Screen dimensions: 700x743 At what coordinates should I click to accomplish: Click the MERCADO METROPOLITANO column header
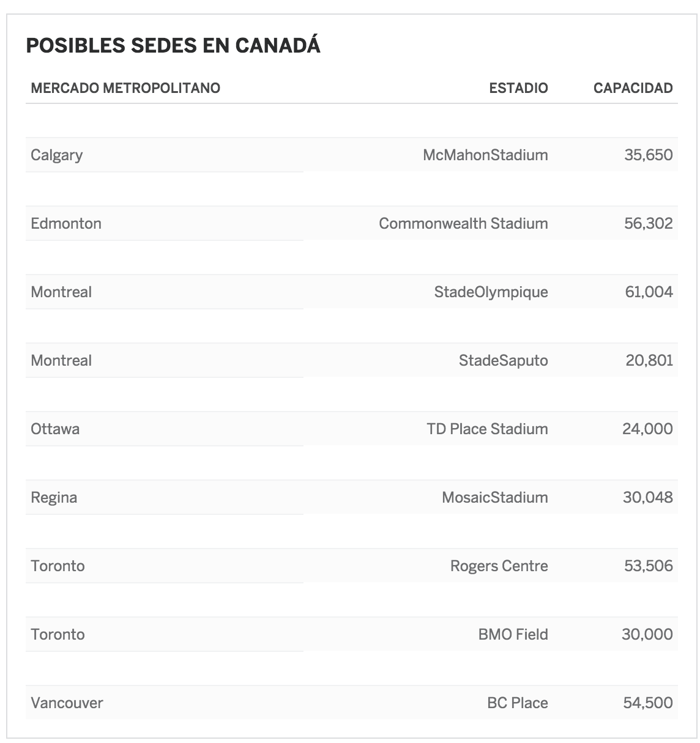click(x=125, y=88)
